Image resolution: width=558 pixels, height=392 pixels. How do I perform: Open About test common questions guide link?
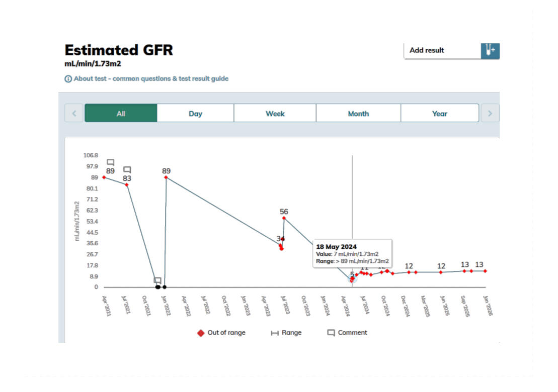[151, 79]
